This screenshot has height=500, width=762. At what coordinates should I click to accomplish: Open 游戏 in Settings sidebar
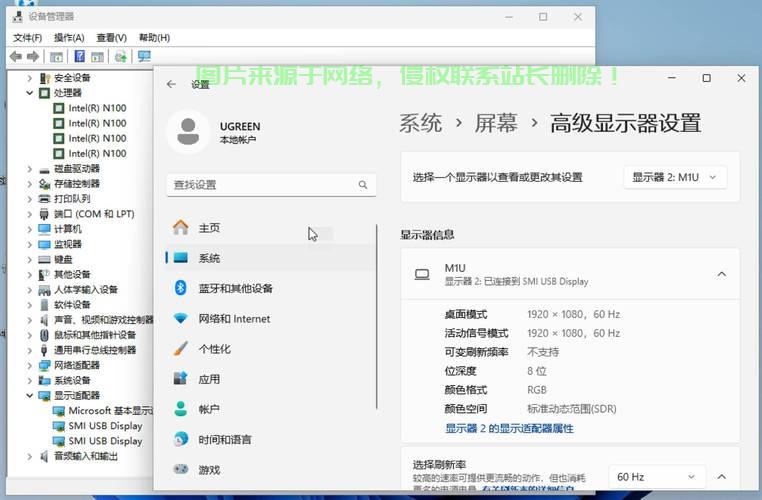point(270,470)
